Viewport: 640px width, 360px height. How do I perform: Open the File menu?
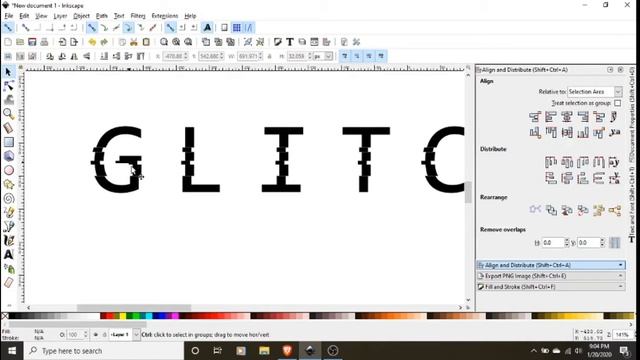pos(9,16)
